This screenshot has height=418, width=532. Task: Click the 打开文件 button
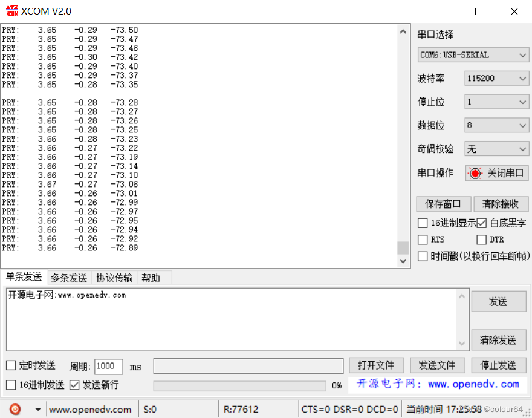pos(376,365)
